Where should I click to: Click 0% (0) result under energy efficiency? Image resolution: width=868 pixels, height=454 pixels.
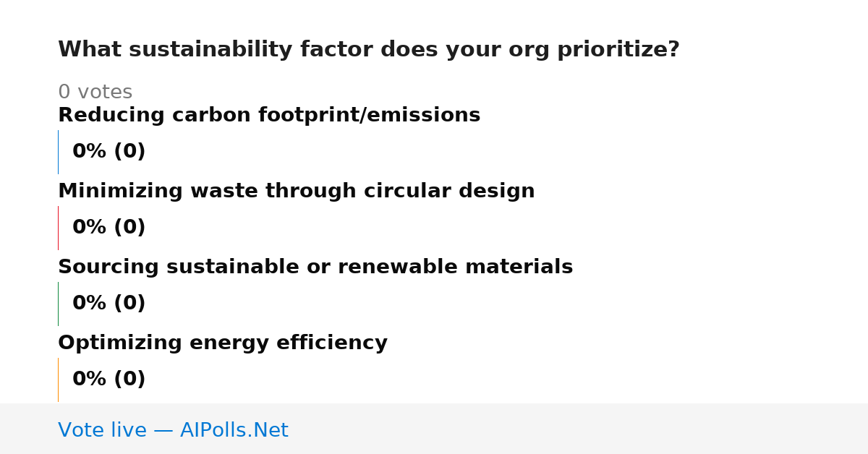click(109, 380)
